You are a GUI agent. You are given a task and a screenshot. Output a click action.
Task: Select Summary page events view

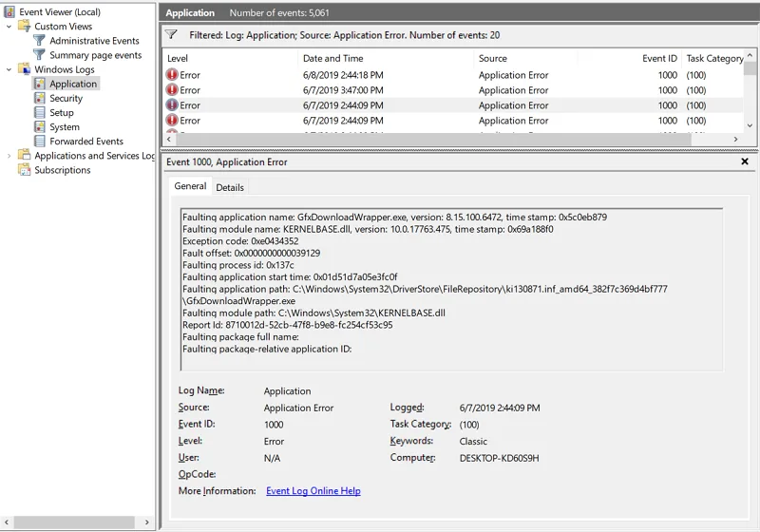(x=96, y=55)
